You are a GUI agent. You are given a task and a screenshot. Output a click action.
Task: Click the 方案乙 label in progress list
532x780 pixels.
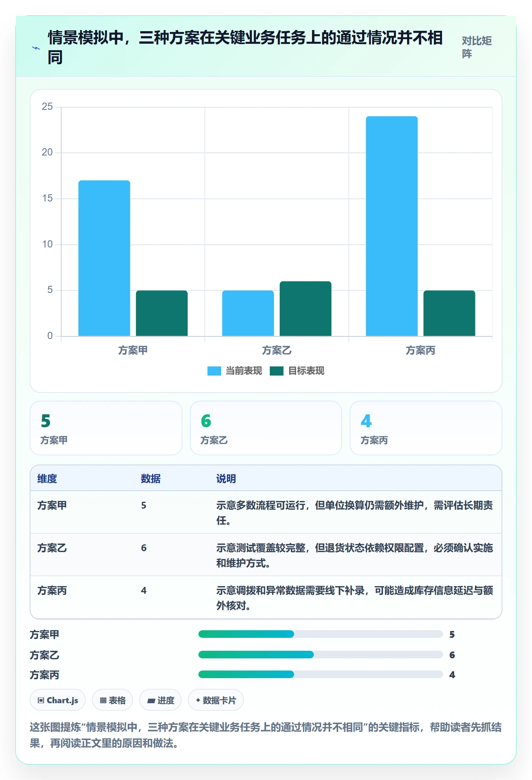(44, 655)
